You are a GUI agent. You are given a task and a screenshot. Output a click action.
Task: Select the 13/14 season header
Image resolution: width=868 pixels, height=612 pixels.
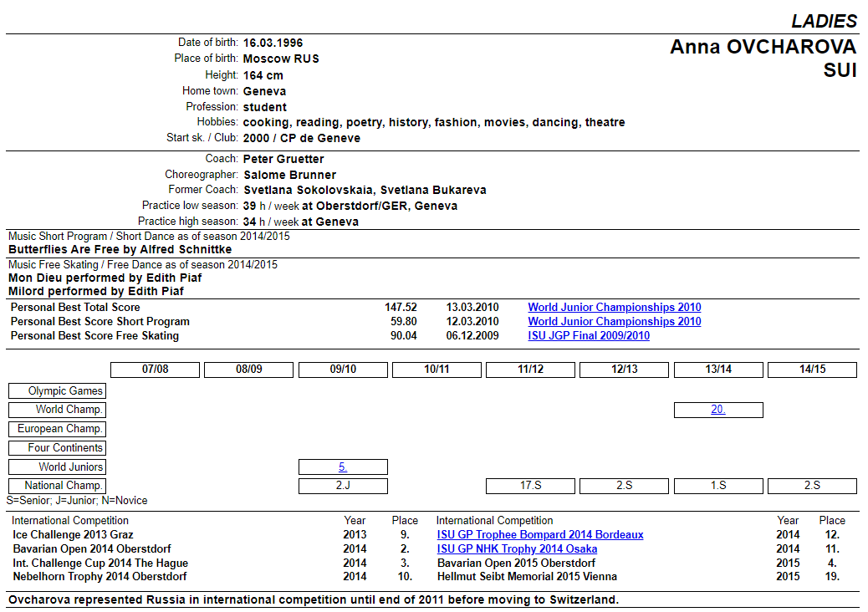718,370
